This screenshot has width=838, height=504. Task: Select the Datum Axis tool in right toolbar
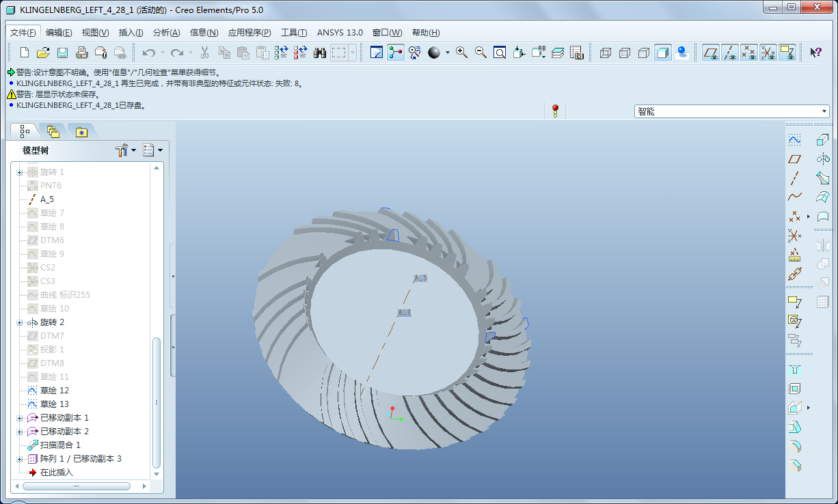794,178
